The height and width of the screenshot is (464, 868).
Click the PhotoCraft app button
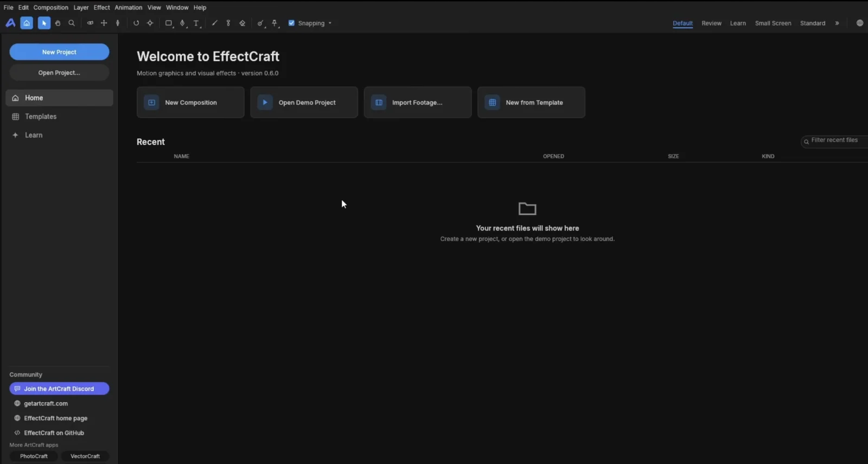coord(34,456)
